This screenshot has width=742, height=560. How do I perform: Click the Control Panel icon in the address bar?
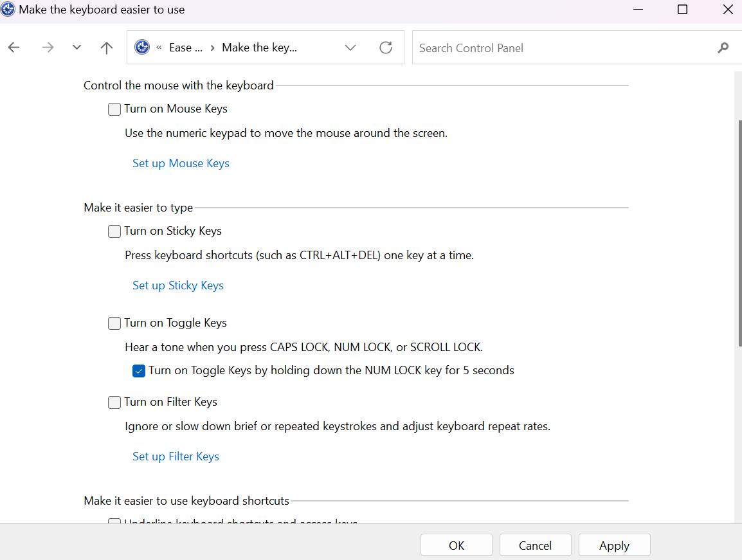141,47
